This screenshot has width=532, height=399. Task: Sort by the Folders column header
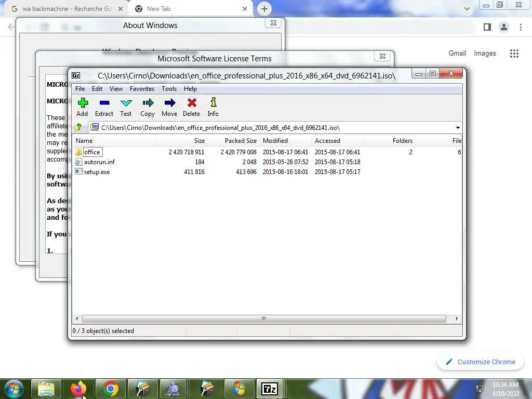coord(390,140)
